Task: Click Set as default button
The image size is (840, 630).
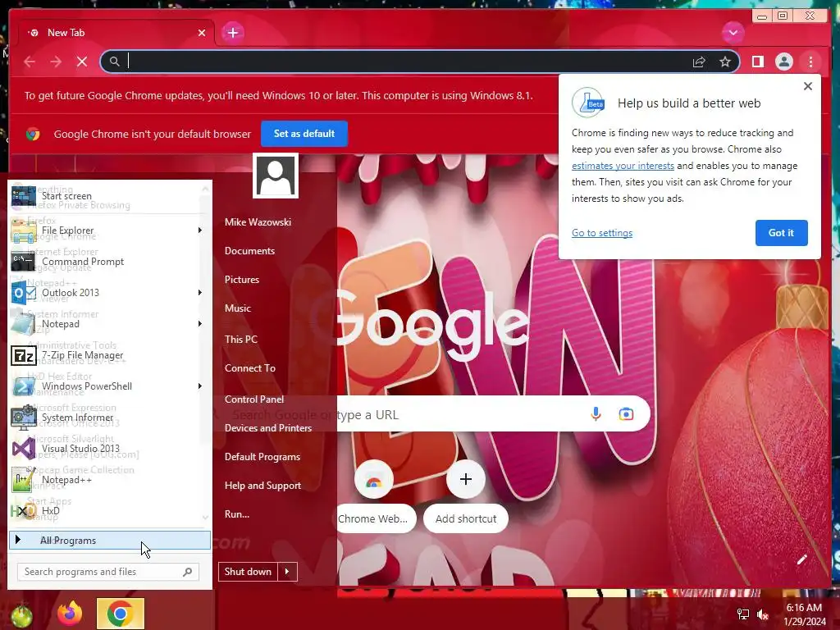Action: (x=304, y=134)
